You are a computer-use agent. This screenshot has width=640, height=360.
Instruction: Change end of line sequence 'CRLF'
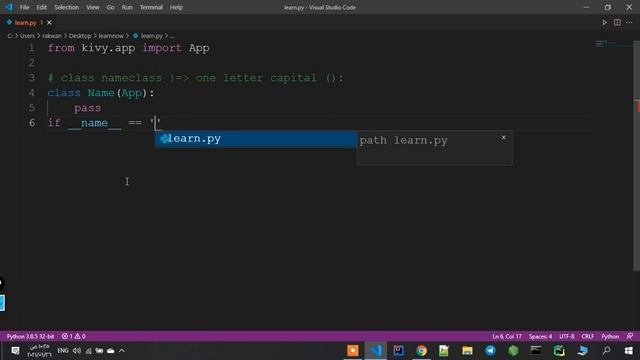point(587,336)
